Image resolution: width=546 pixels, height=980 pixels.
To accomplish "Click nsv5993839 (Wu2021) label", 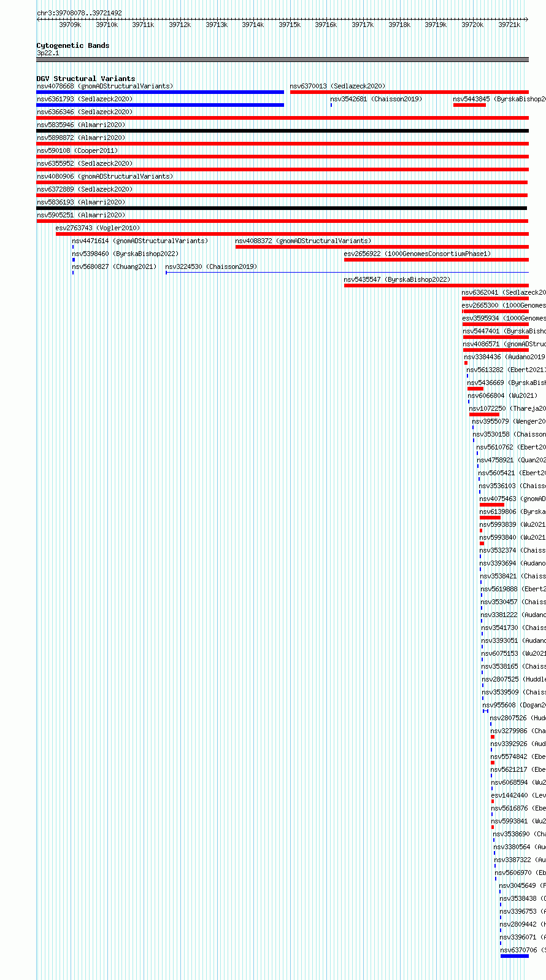I will [513, 524].
